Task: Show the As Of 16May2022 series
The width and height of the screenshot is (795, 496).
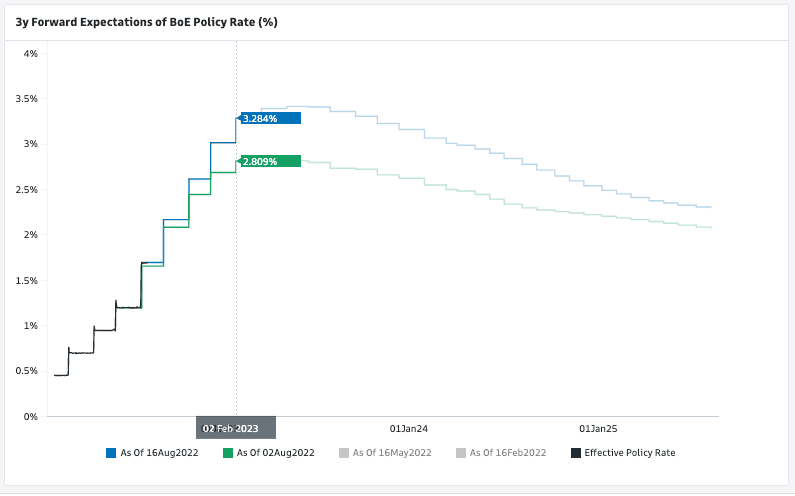Action: point(392,453)
